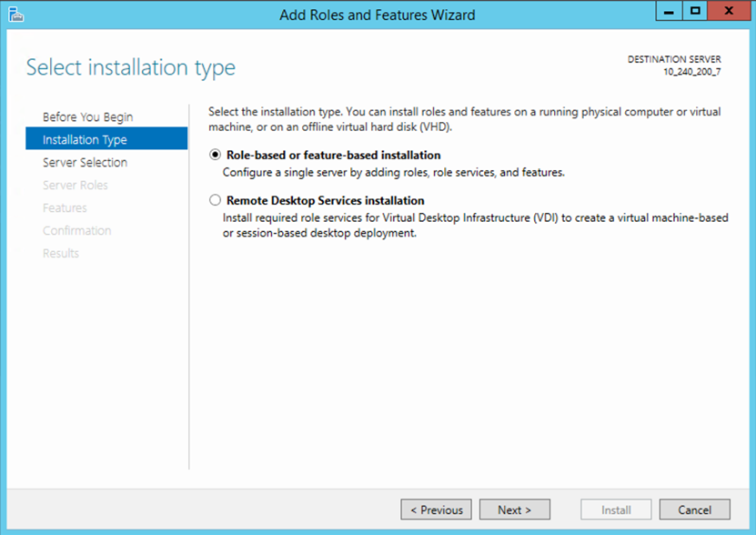Click the Results step in sidebar
This screenshot has width=756, height=535.
click(x=60, y=254)
